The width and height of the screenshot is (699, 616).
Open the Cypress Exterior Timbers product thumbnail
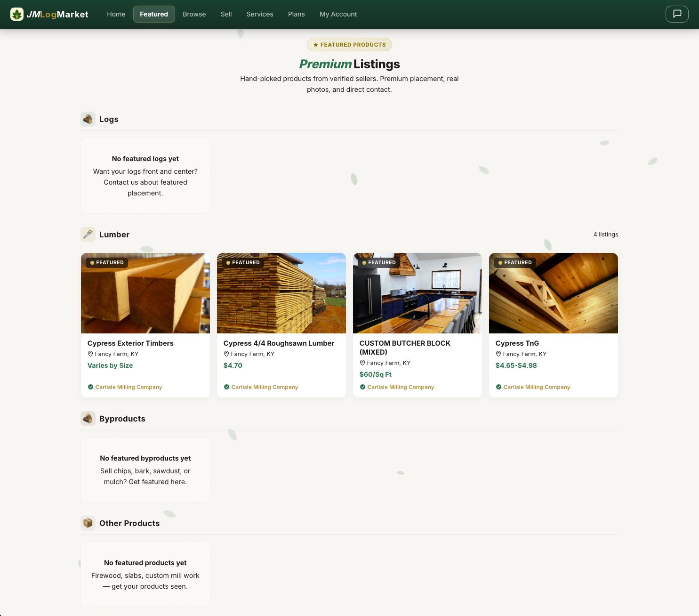[x=145, y=293]
